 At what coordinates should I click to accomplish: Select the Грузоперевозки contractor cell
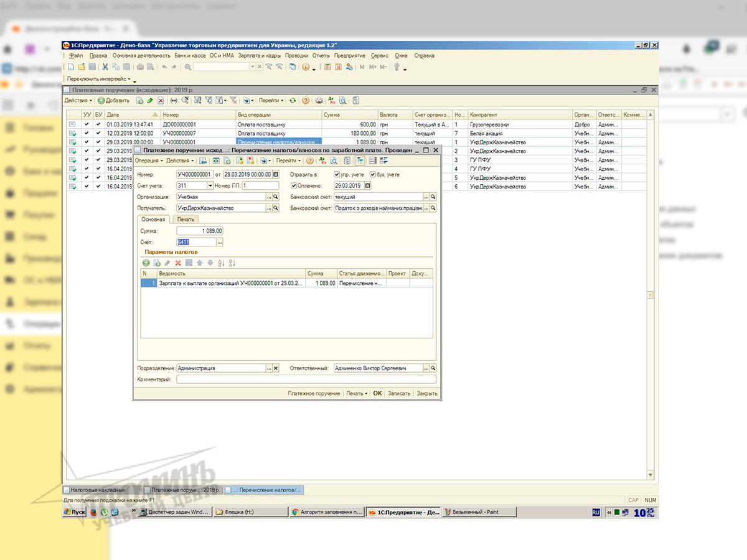click(520, 124)
